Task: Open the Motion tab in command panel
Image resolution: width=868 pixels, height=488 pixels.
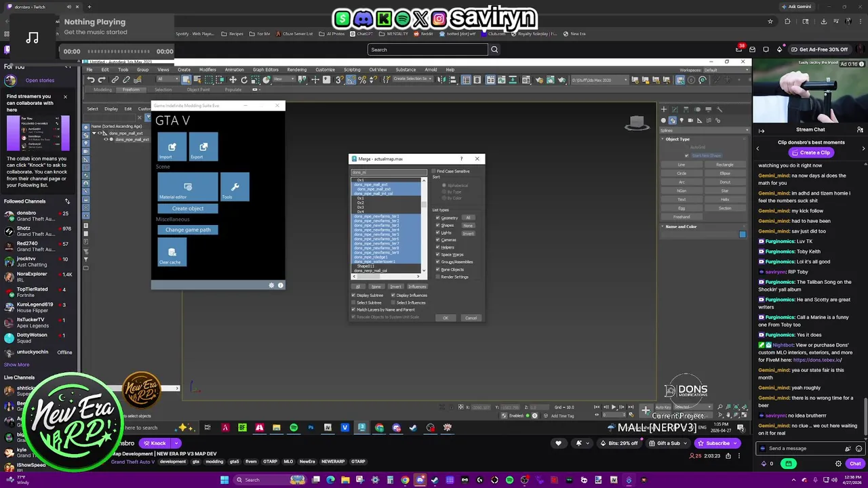Action: 697,109
